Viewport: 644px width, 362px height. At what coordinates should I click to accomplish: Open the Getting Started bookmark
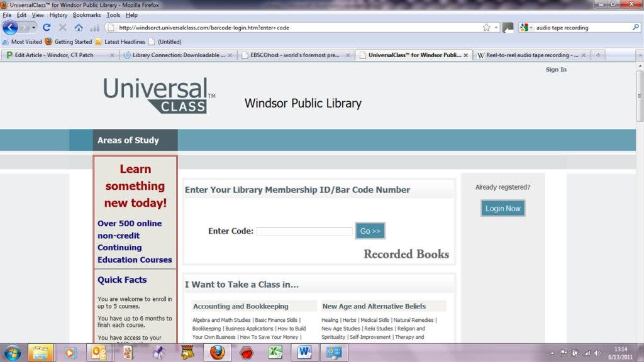[69, 42]
